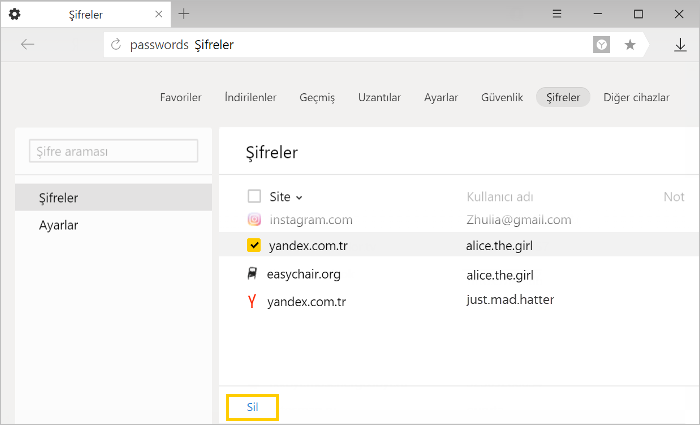The image size is (700, 425).
Task: Expand the Site sort dropdown arrow
Action: pyautogui.click(x=299, y=197)
